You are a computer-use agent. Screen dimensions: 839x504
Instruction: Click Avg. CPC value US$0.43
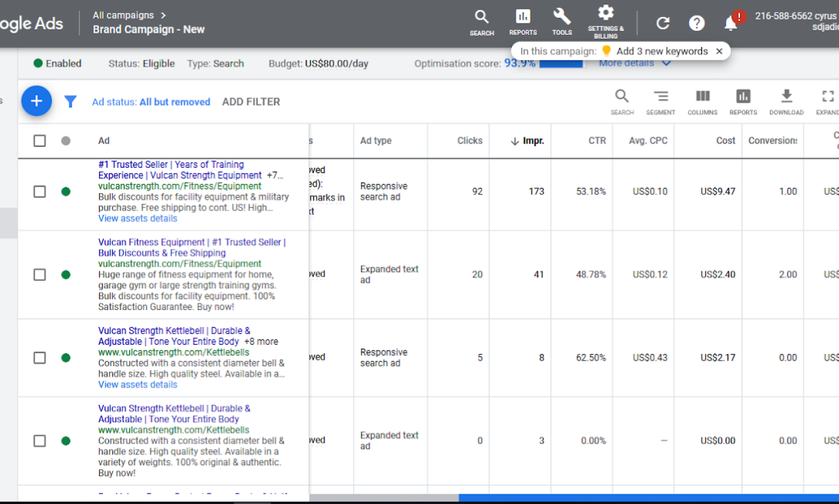click(x=650, y=358)
